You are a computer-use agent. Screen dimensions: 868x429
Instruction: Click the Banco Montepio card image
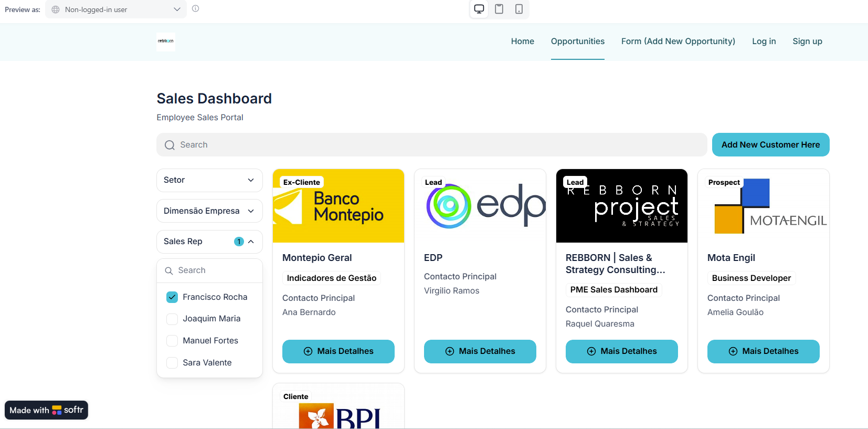(338, 206)
